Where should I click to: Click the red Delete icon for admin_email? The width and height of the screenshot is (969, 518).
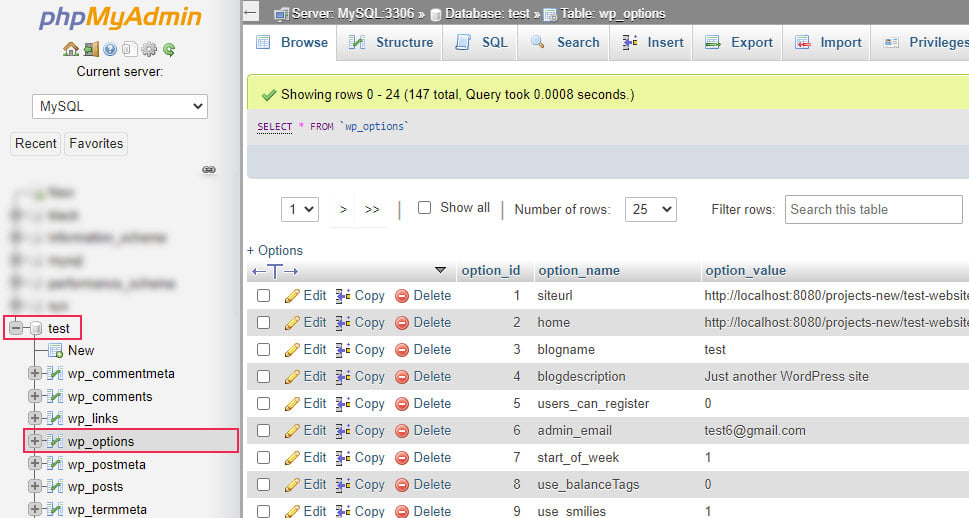tap(402, 431)
